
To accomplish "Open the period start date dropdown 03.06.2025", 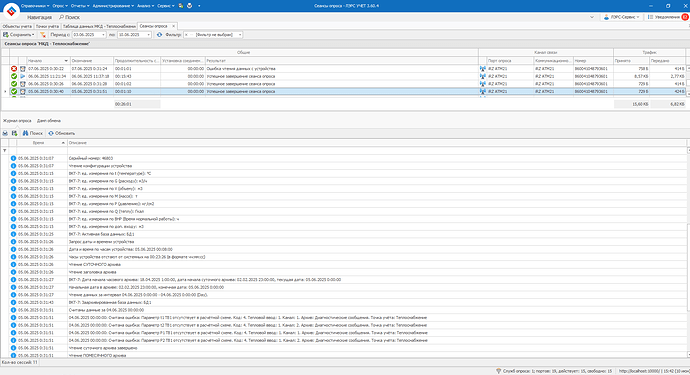I will pos(104,35).
